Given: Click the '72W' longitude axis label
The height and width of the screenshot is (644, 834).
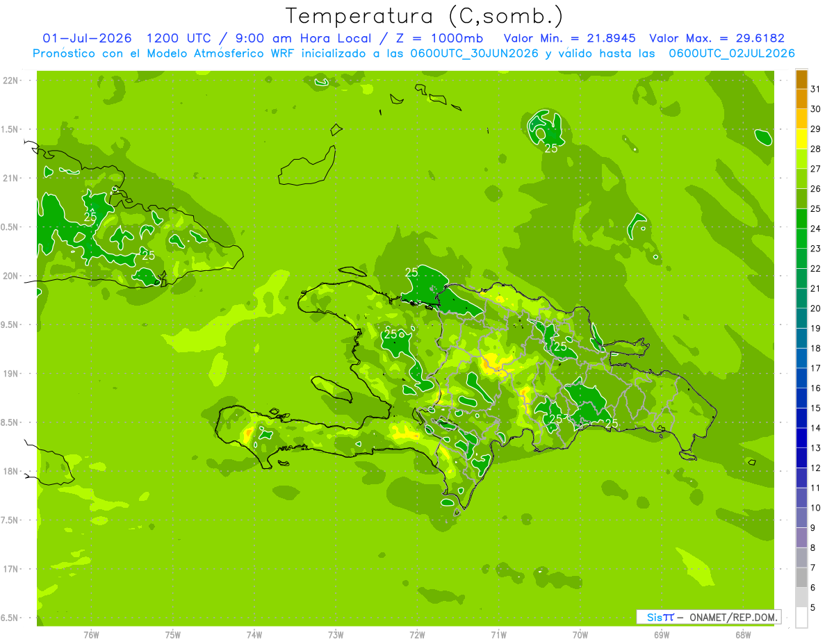Looking at the screenshot, I should tap(417, 635).
